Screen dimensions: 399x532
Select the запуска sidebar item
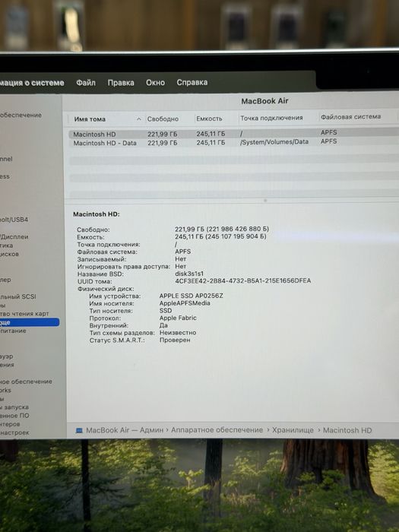[x=14, y=407]
